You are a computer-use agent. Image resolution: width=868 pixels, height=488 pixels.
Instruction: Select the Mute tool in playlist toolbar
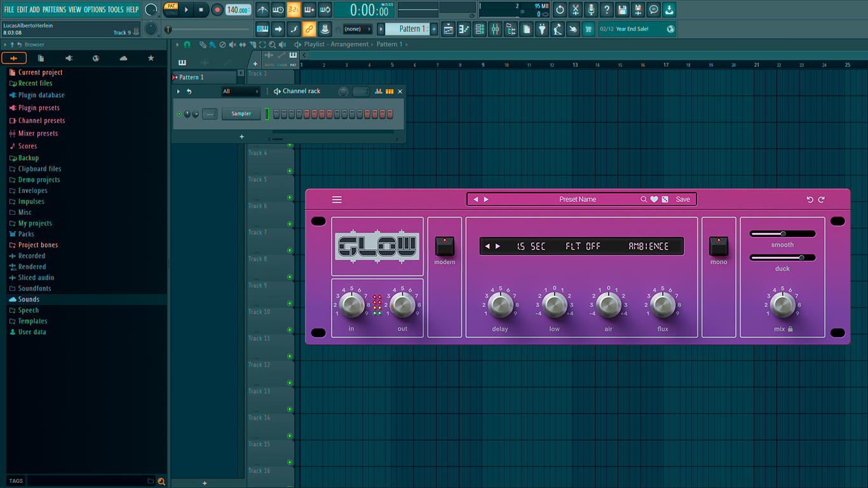pos(233,44)
